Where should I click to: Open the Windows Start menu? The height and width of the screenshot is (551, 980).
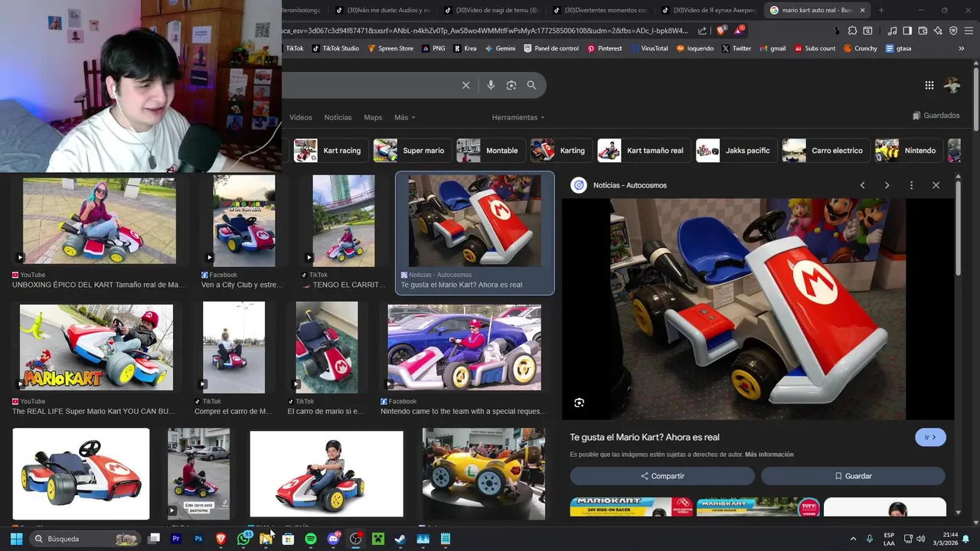16,539
